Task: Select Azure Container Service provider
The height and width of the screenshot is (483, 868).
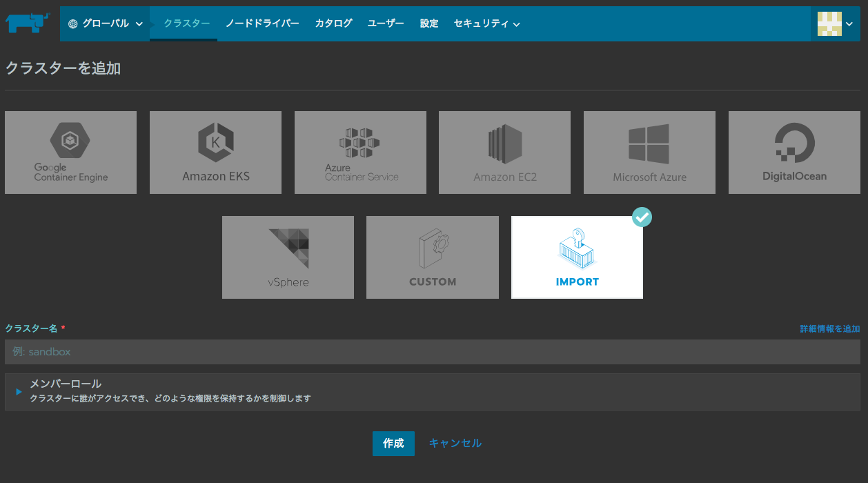Action: (360, 152)
